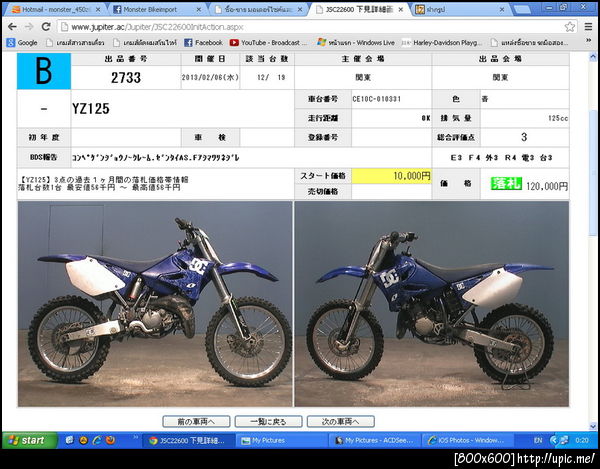
Task: Open the right-side YZ125 motorcycle photo
Action: [x=432, y=304]
